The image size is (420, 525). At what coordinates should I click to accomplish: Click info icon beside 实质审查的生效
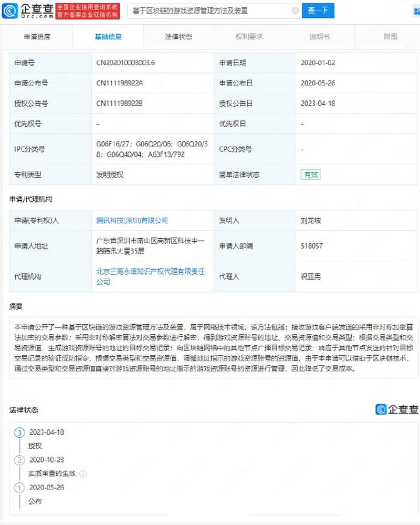pos(83,473)
